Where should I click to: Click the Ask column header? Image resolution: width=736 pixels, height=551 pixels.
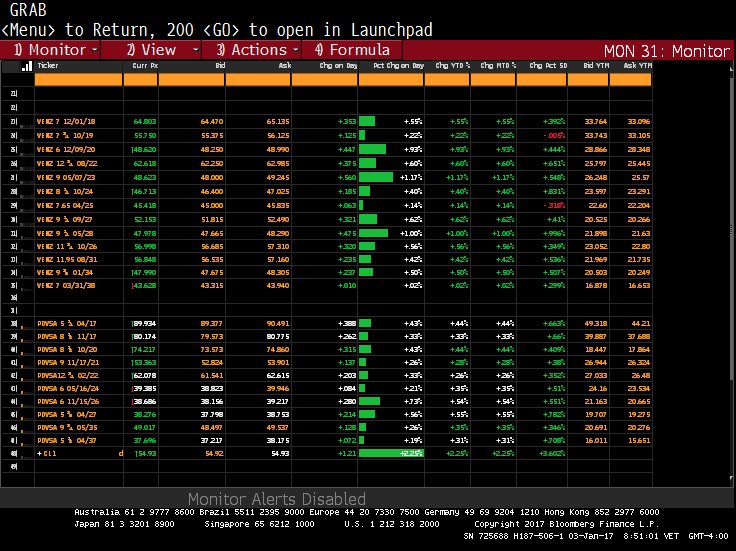click(x=284, y=66)
